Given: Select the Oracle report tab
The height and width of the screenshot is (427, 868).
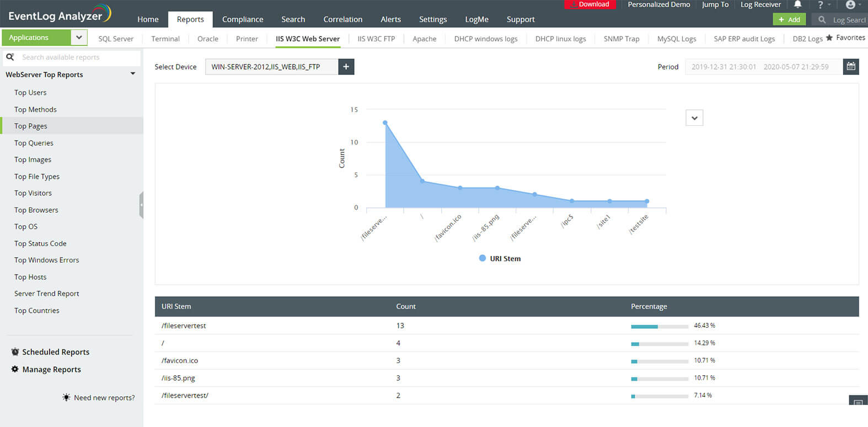Looking at the screenshot, I should 208,39.
